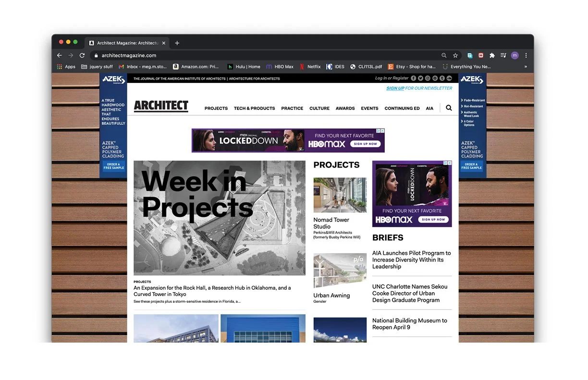Click 'SIGN UP' for the newsletter

coord(395,88)
